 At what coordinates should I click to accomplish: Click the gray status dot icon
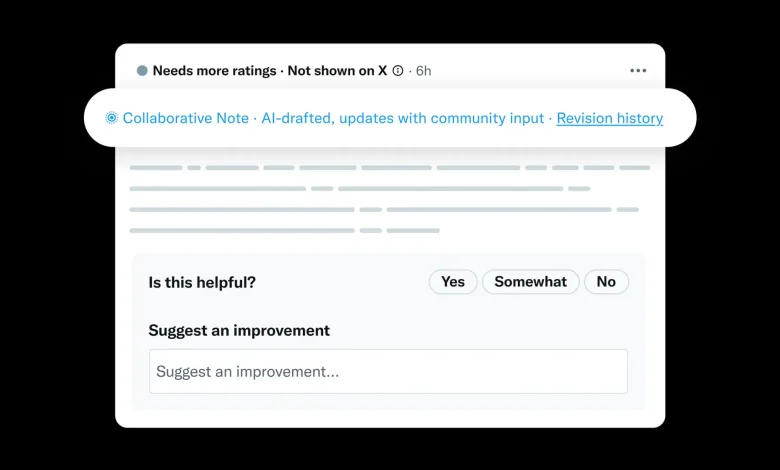[142, 71]
